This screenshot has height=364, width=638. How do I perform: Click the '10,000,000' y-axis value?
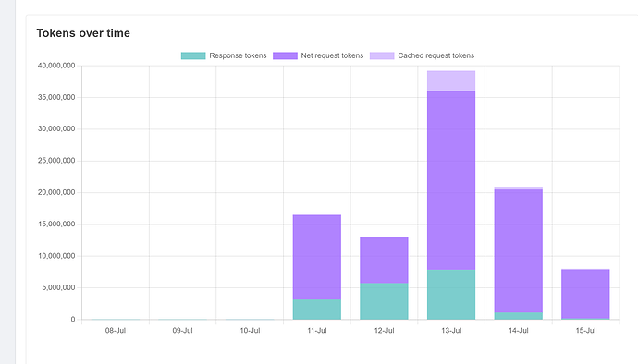[x=56, y=256]
